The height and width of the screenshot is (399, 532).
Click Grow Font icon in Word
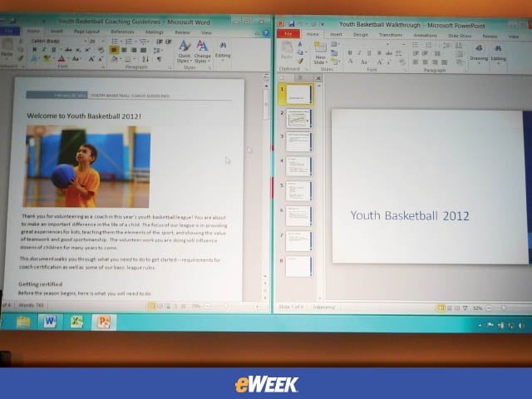pyautogui.click(x=91, y=59)
